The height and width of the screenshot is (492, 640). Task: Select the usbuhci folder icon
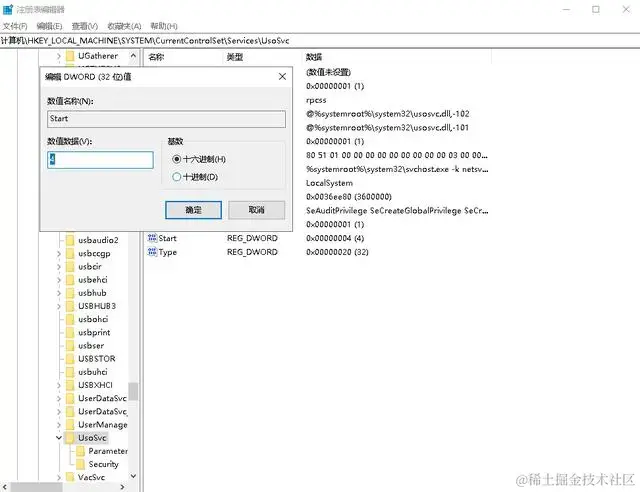coord(70,372)
